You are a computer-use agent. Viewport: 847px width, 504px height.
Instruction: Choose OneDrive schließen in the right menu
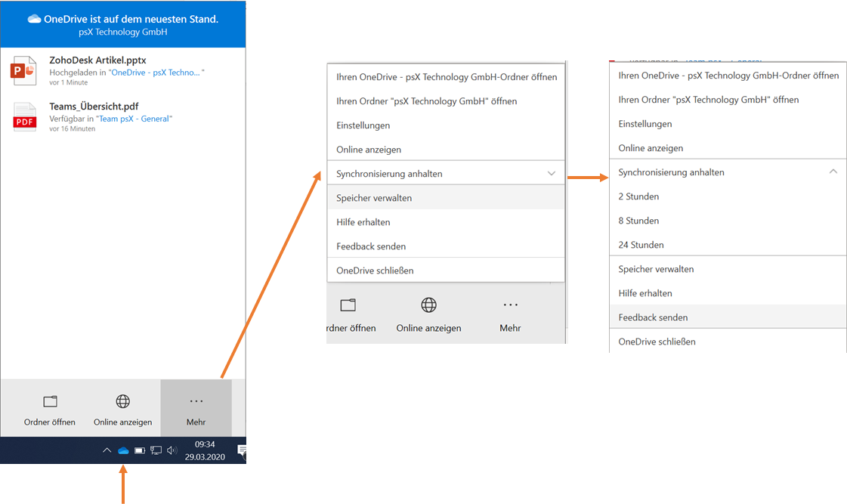pos(728,342)
